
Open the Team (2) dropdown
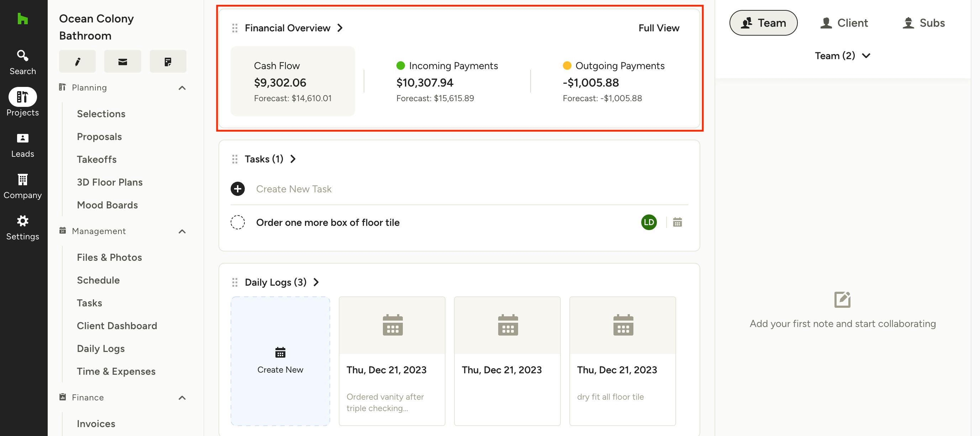842,56
